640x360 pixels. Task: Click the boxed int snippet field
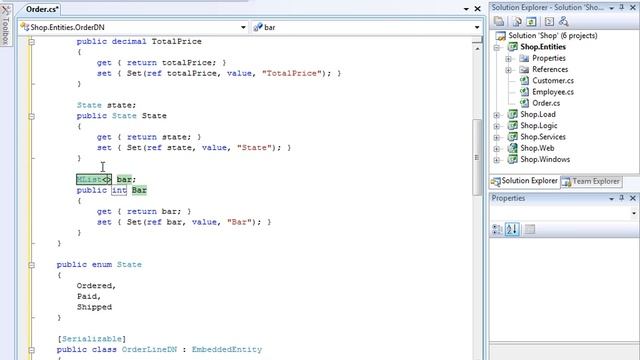[119, 190]
